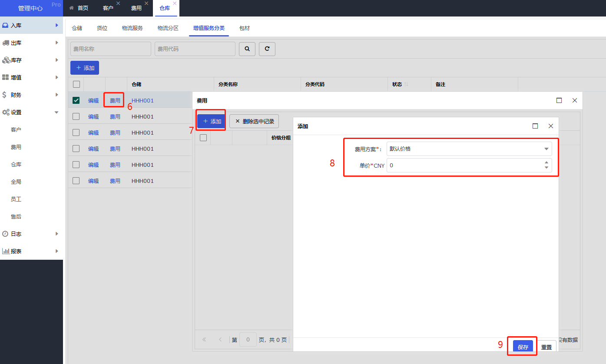Screen dimensions: 606x364
Task: Click into the 费用代码 search field
Action: pyautogui.click(x=195, y=49)
